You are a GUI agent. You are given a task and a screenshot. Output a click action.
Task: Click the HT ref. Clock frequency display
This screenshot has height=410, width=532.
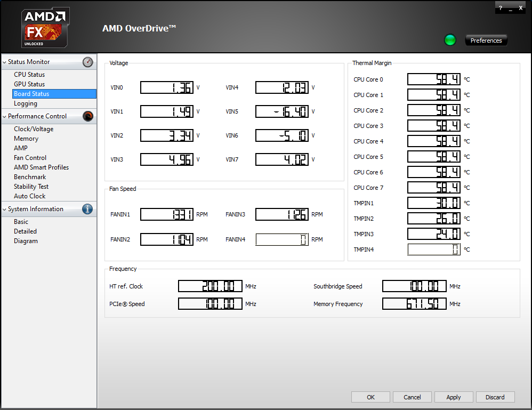click(211, 286)
